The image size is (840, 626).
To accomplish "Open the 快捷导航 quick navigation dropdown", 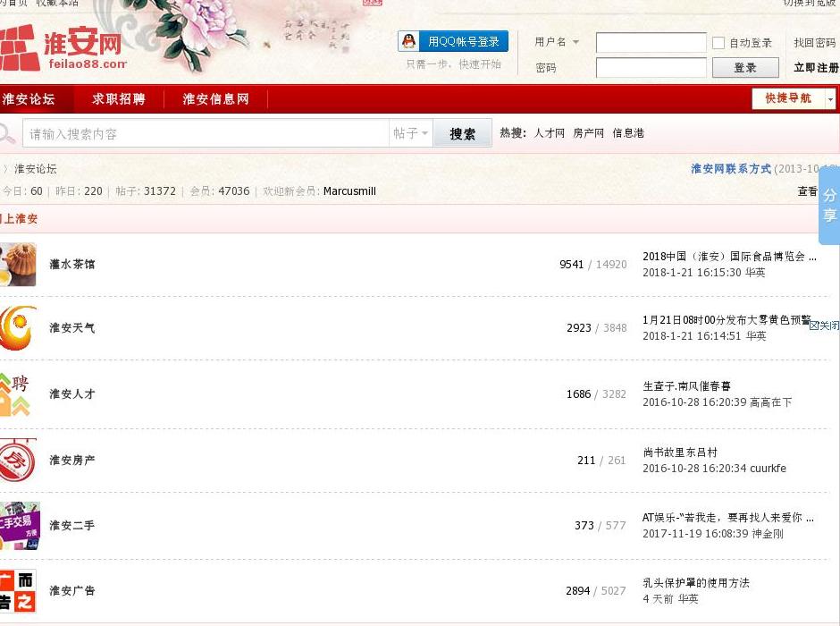I will click(791, 99).
